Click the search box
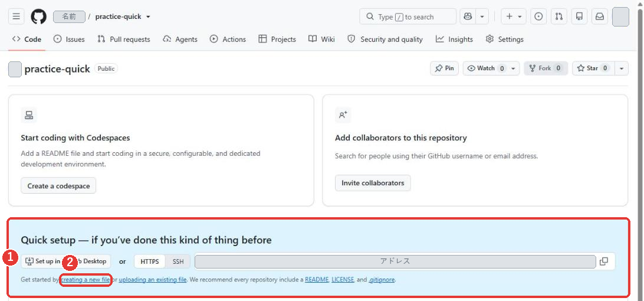This screenshot has width=644, height=301. coord(408,17)
